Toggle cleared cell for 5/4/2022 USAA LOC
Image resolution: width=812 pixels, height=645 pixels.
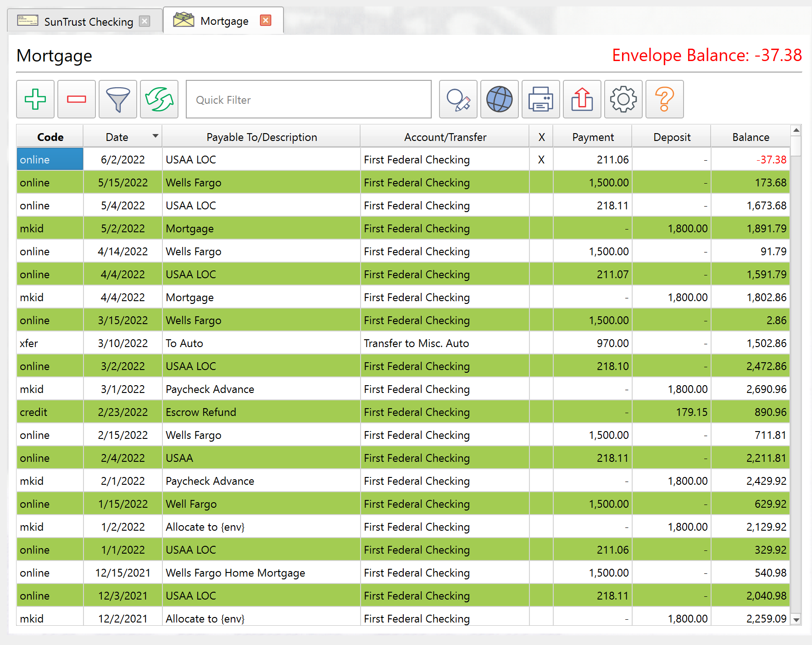(541, 205)
